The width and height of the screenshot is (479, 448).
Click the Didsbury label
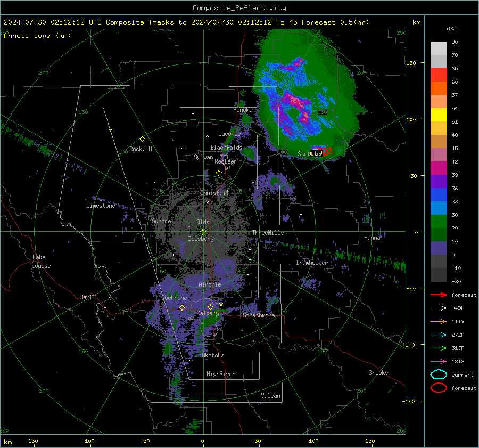pos(201,239)
